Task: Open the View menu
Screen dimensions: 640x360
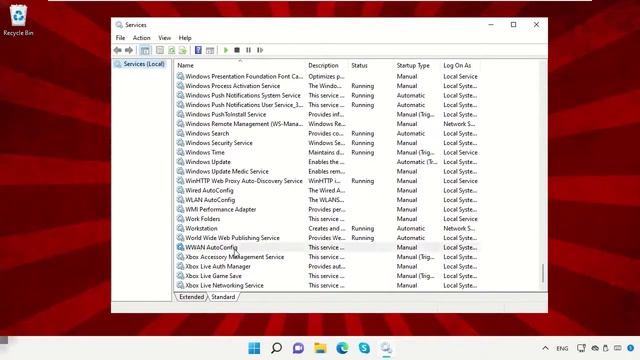Action: (x=164, y=38)
